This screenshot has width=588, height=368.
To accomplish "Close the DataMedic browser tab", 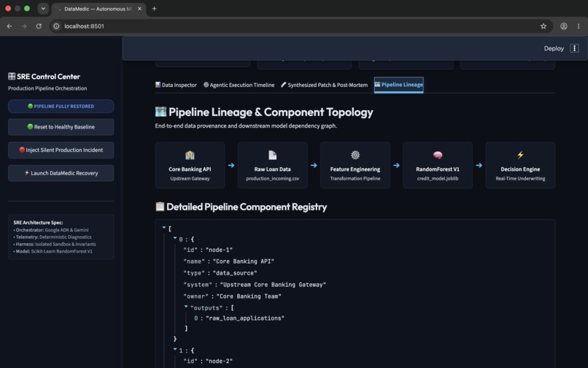I will (139, 9).
